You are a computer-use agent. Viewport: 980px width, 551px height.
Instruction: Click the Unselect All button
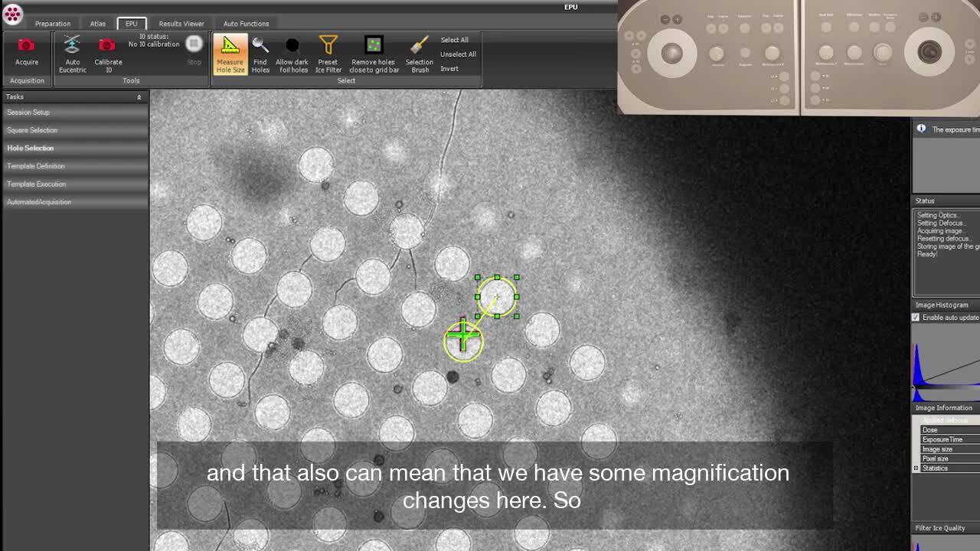[458, 54]
